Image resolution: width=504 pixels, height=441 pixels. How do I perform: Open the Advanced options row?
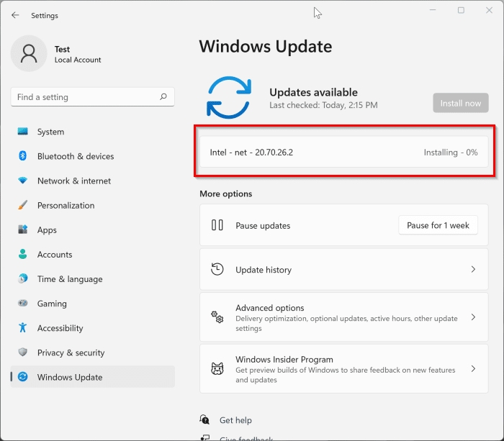344,317
